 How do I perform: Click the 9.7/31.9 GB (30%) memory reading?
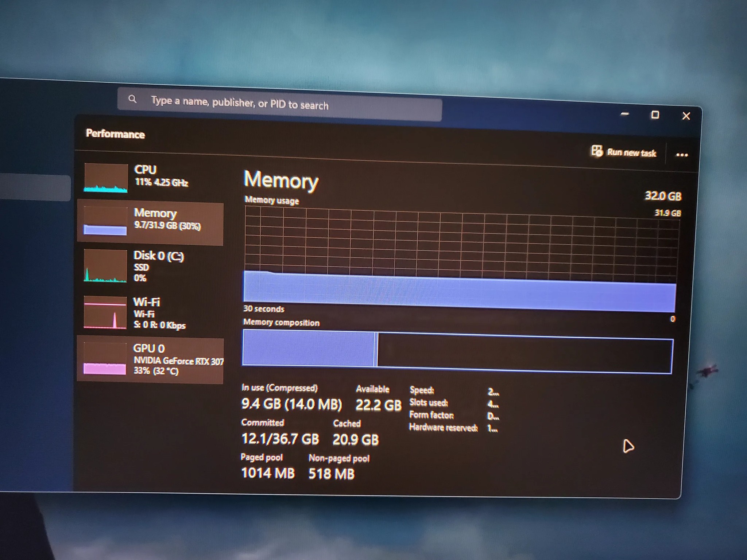point(167,225)
